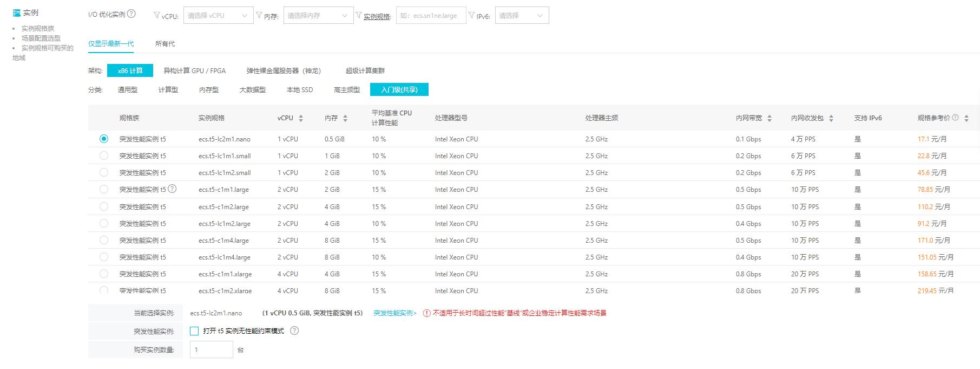980x369 pixels.
Task: Click the 内存 filter funnel icon
Action: pos(259,16)
